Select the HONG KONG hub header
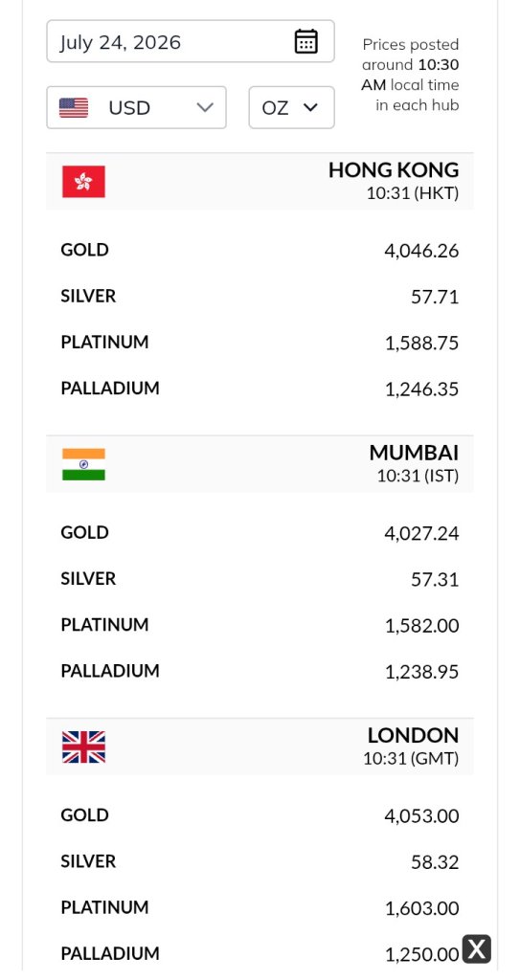Image resolution: width=520 pixels, height=980 pixels. (x=260, y=181)
